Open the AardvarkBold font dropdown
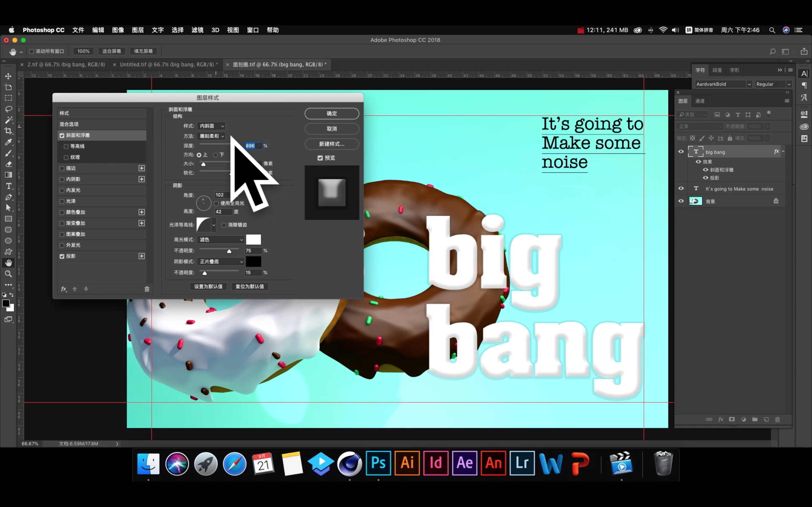The height and width of the screenshot is (507, 812). pos(749,84)
